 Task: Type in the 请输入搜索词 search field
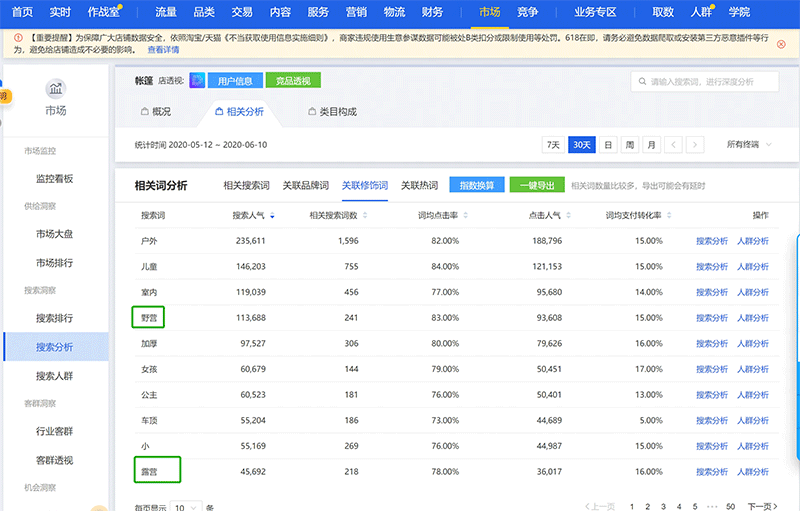pos(713,82)
